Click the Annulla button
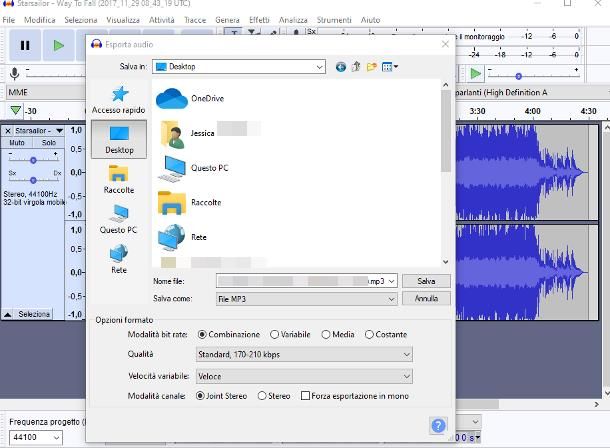The width and height of the screenshot is (610, 448). [426, 299]
